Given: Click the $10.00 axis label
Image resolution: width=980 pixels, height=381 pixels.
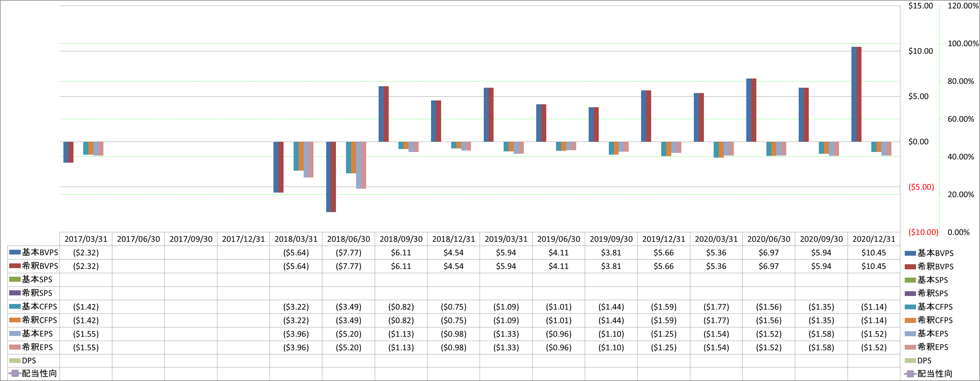Looking at the screenshot, I should tap(921, 51).
